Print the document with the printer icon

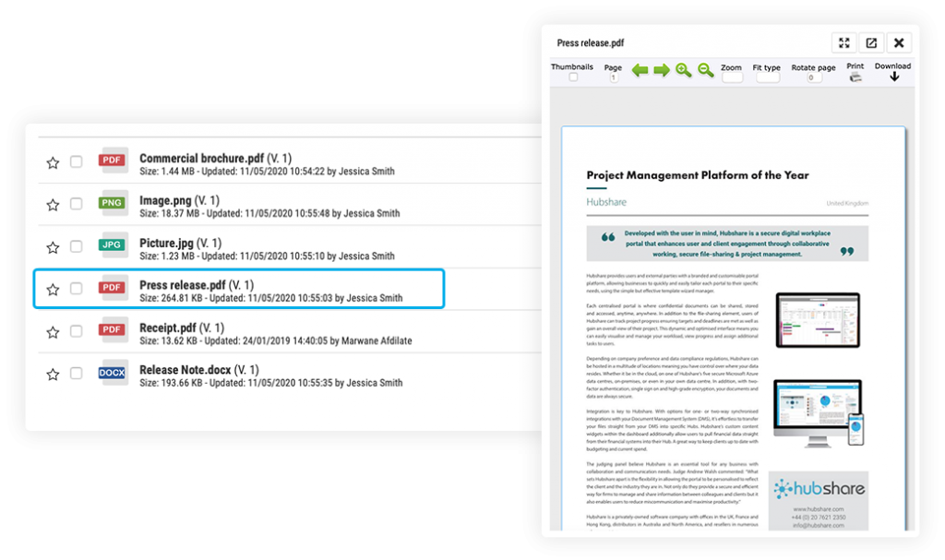pyautogui.click(x=855, y=77)
